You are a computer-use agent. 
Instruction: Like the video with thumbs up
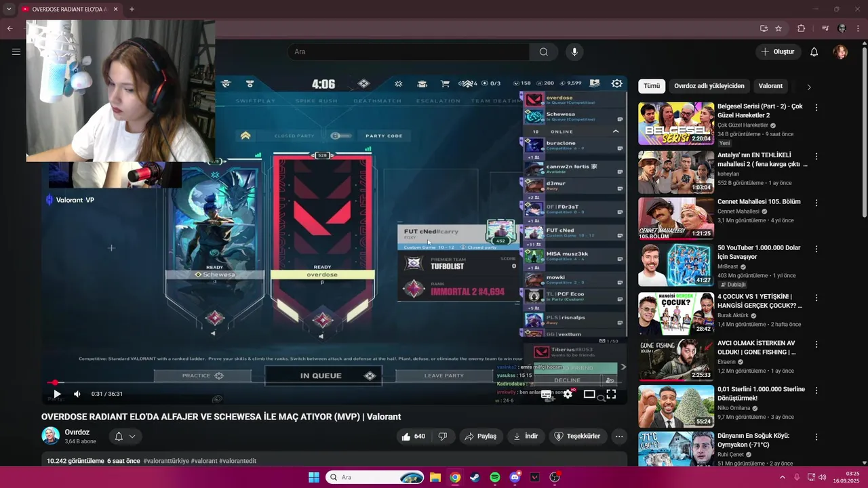(413, 436)
